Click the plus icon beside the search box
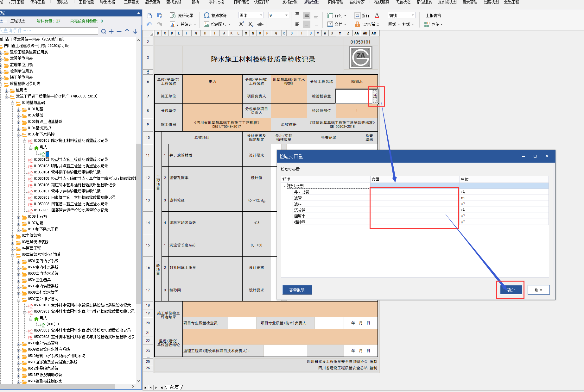This screenshot has height=392, width=584. 111,31
